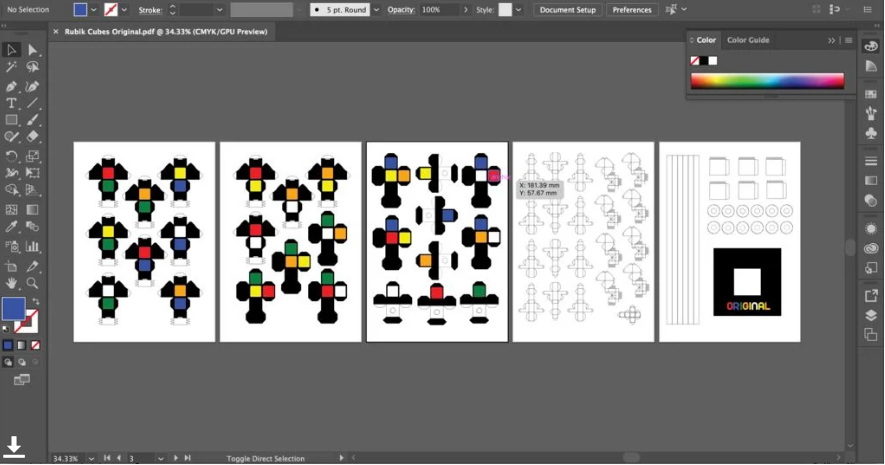Screen dimensions: 885x465
Task: Switch to Draw Behind mode
Action: click(21, 362)
